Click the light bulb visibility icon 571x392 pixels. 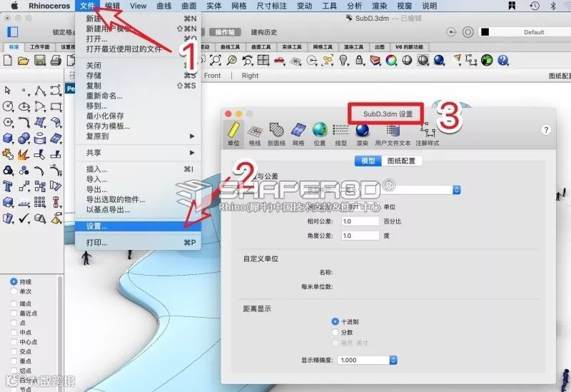[x=343, y=60]
